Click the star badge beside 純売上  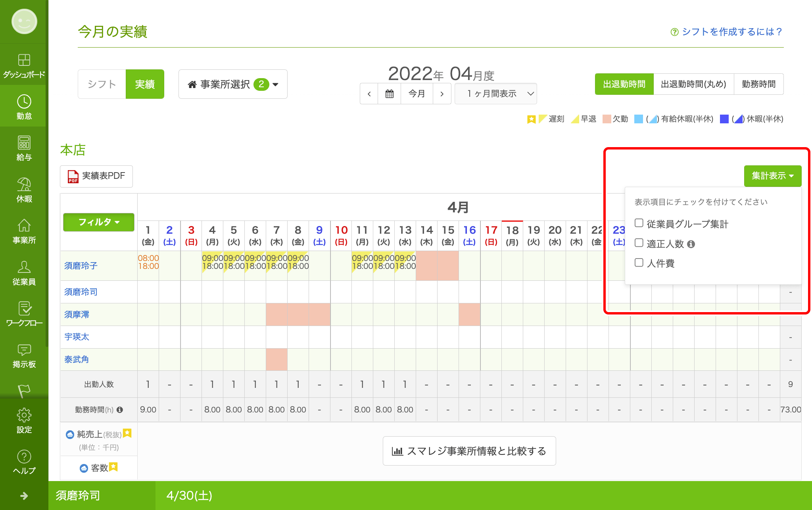point(127,433)
